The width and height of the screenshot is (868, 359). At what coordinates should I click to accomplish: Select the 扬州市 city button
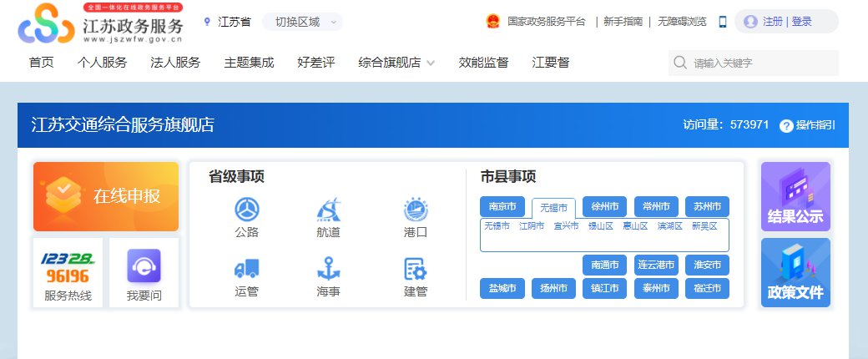pos(553,289)
